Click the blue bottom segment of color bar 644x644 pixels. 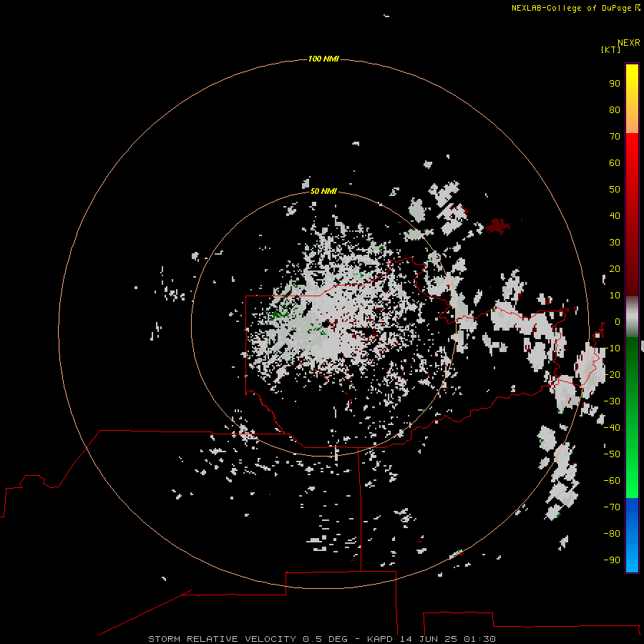(632, 535)
